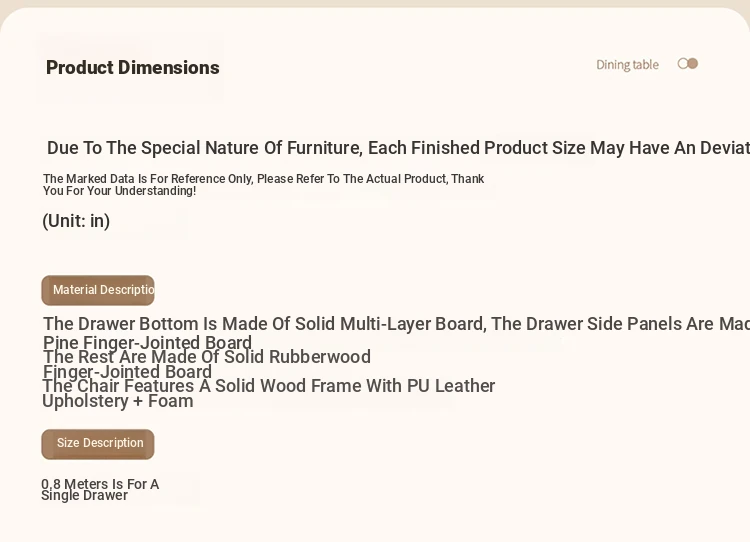
Task: Click the standalone 'Finger-Jointed Board' line
Action: click(x=127, y=372)
